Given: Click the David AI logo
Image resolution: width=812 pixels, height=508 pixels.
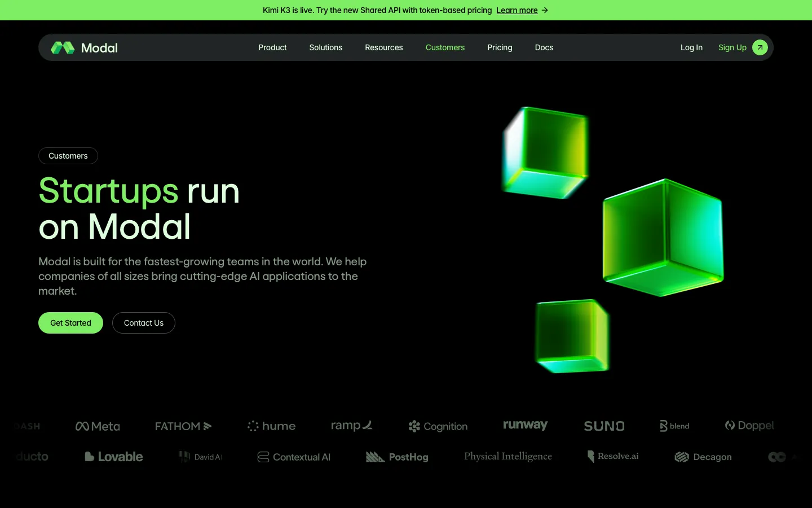Looking at the screenshot, I should point(200,457).
